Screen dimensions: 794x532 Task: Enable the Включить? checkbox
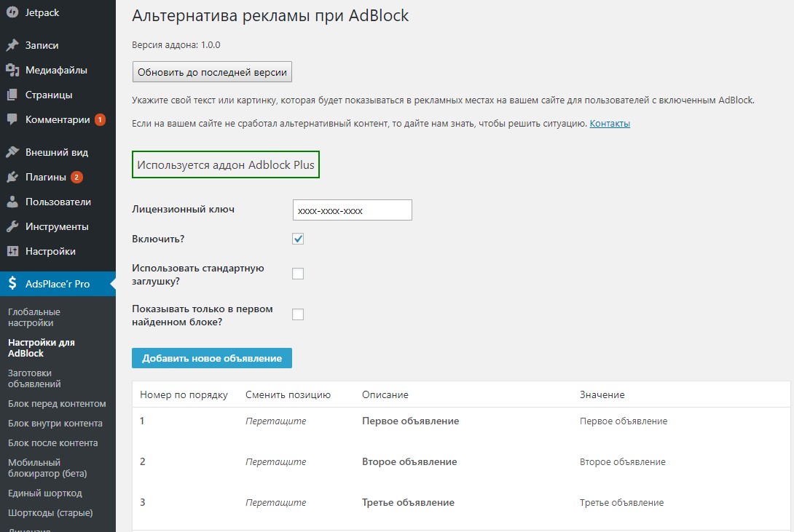tap(297, 237)
